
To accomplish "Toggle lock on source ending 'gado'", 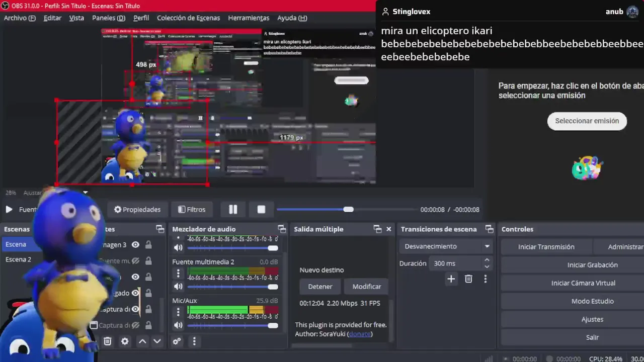I will (x=148, y=293).
